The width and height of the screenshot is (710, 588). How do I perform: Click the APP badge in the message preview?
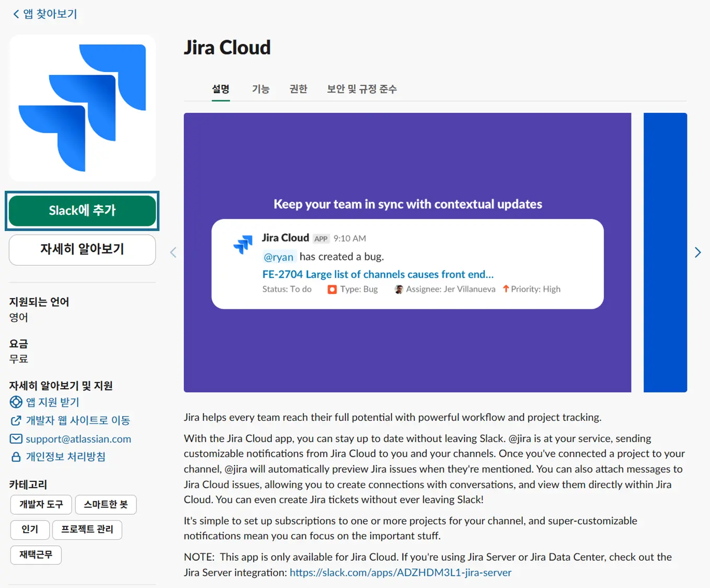click(321, 239)
